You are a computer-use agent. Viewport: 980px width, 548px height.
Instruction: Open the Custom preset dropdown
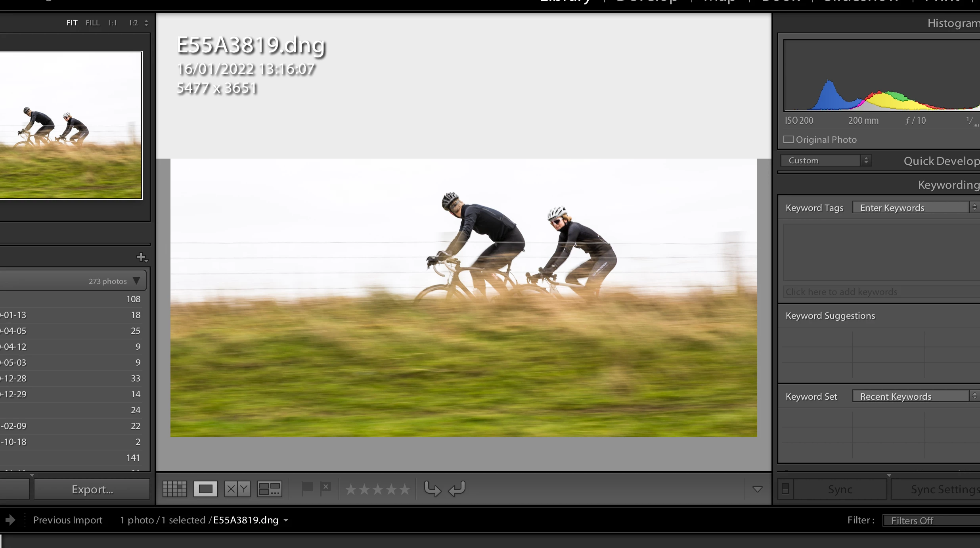pos(826,161)
